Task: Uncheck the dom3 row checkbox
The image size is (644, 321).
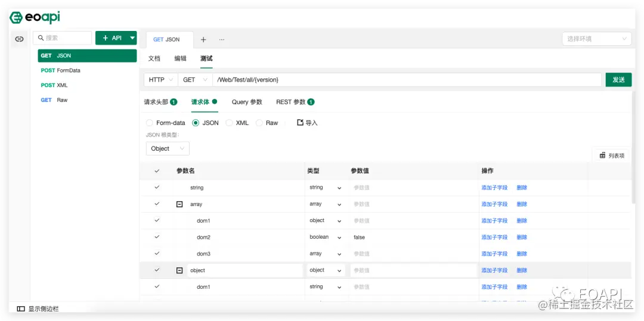Action: tap(157, 253)
